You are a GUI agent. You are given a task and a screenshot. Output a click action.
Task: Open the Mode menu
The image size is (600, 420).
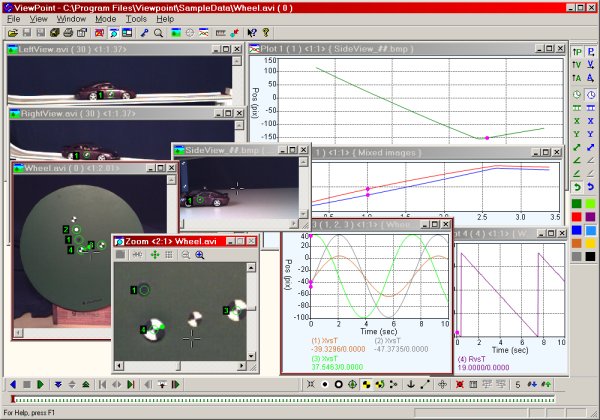[x=106, y=19]
